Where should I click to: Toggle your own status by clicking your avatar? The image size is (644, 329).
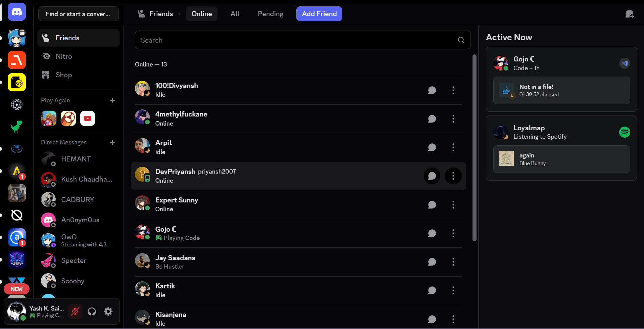tap(16, 311)
